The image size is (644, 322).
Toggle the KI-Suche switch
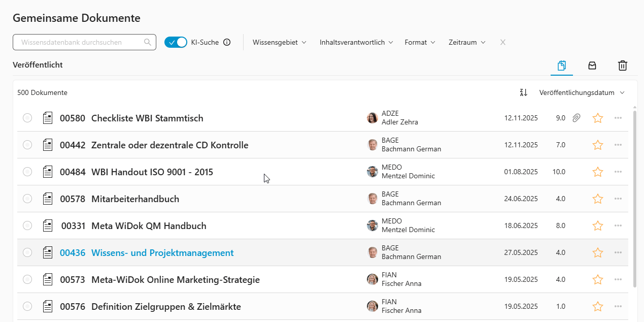pyautogui.click(x=176, y=42)
